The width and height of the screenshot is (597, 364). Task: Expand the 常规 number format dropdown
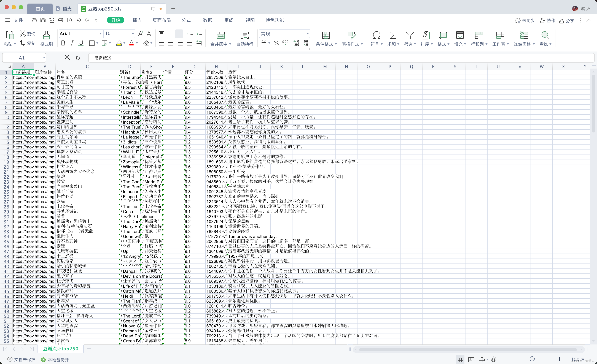(307, 34)
